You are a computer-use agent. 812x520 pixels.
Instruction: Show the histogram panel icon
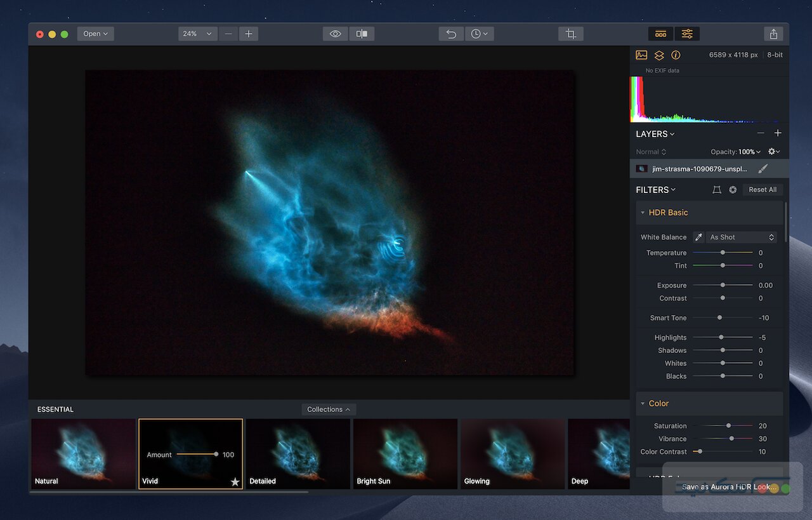tap(641, 55)
